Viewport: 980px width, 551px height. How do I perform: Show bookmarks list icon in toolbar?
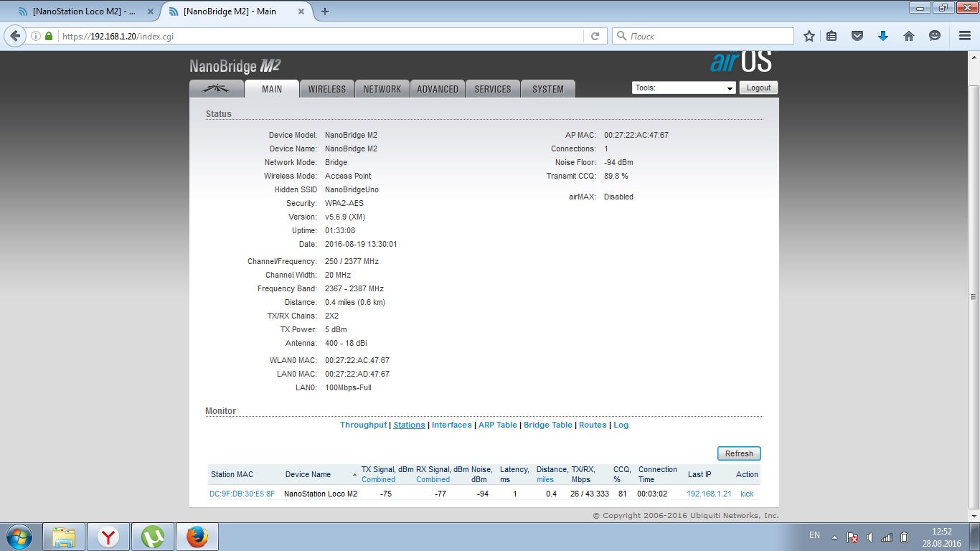point(831,36)
